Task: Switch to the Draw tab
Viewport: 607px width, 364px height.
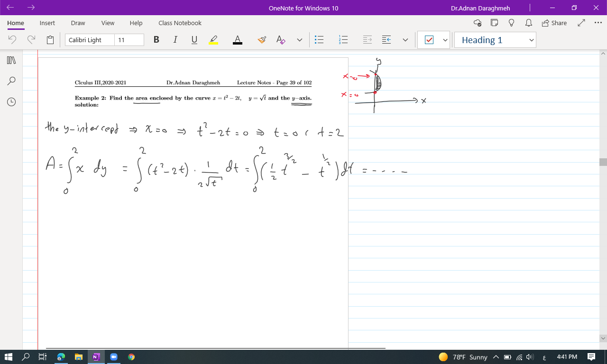Action: 78,23
